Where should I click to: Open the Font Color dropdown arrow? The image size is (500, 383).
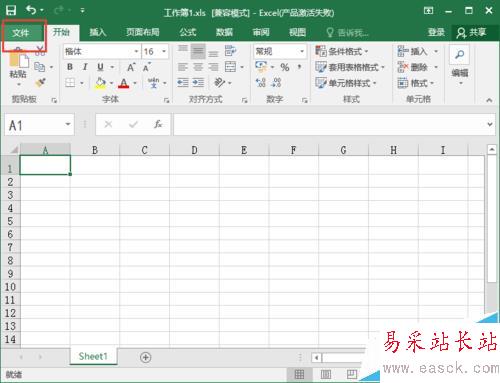pos(135,83)
